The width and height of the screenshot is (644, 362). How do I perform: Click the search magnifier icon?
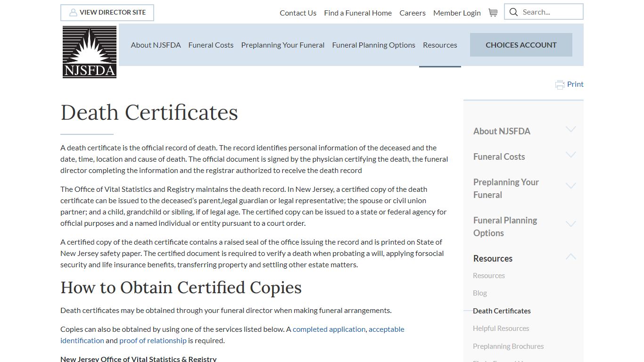(x=514, y=12)
